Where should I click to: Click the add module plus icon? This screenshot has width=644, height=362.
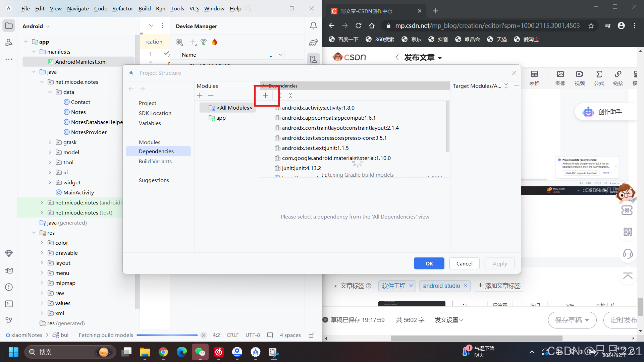[x=200, y=96]
